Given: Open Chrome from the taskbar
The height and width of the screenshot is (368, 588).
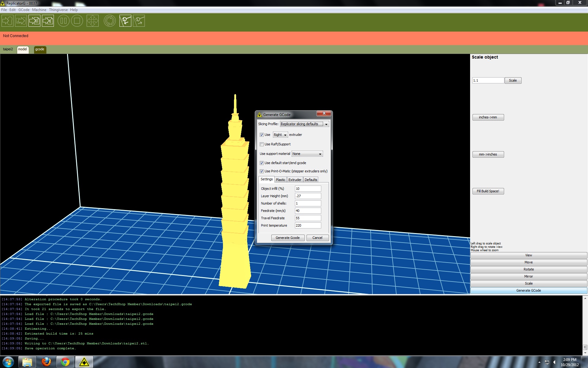Looking at the screenshot, I should [65, 362].
